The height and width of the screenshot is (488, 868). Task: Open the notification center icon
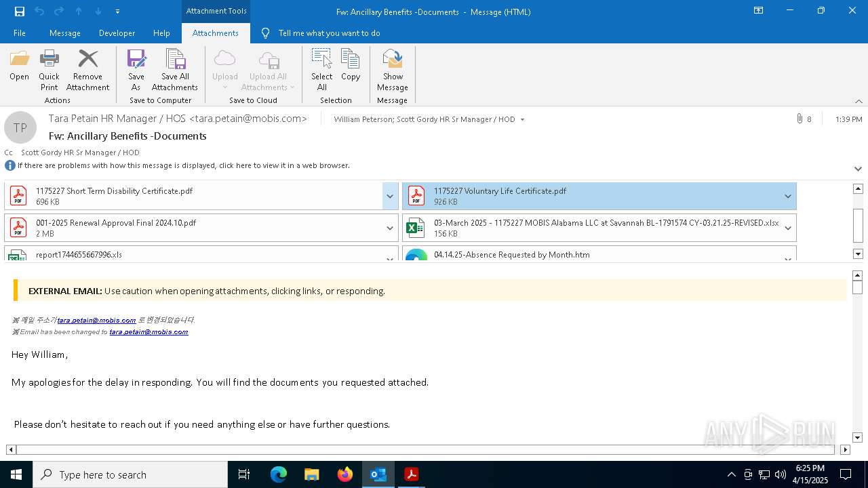pos(846,474)
